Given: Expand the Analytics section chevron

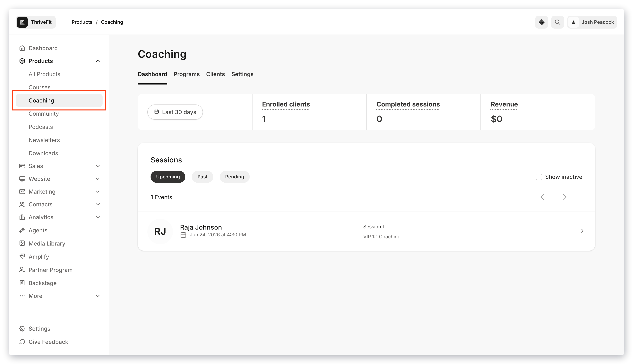Looking at the screenshot, I should (x=98, y=217).
